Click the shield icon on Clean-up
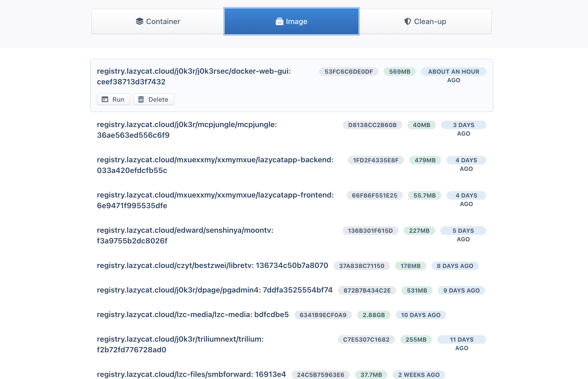Screen dimensions: 588x379 [407, 21]
